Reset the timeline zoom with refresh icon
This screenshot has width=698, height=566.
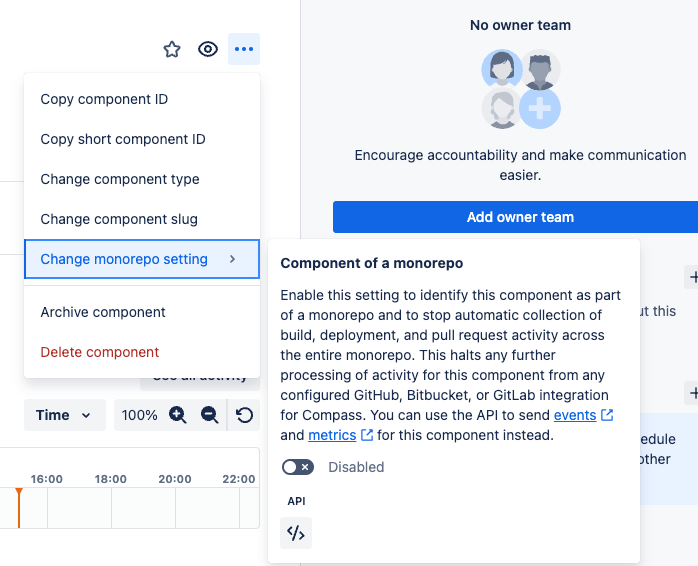click(x=244, y=415)
